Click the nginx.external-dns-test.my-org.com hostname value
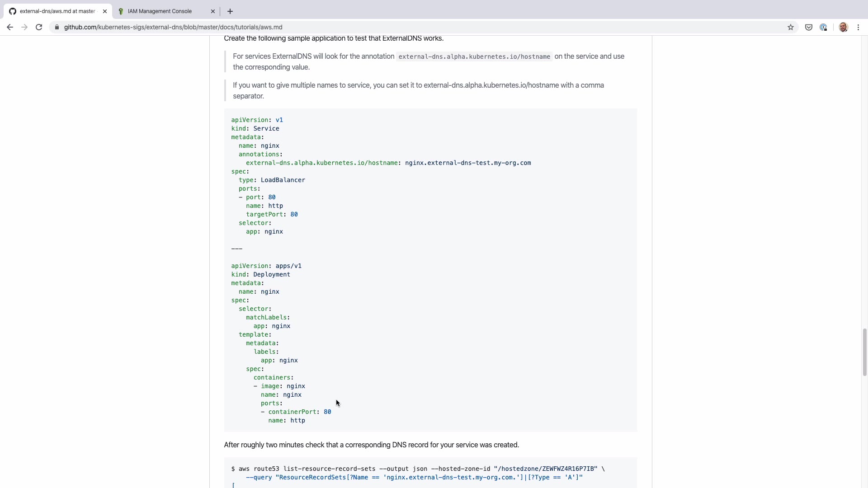This screenshot has height=488, width=868. coord(468,163)
